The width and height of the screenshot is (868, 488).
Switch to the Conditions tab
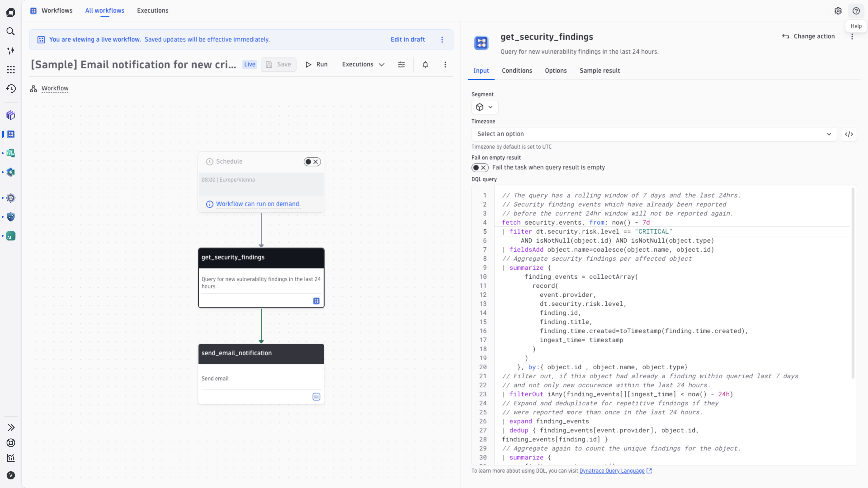[517, 71]
